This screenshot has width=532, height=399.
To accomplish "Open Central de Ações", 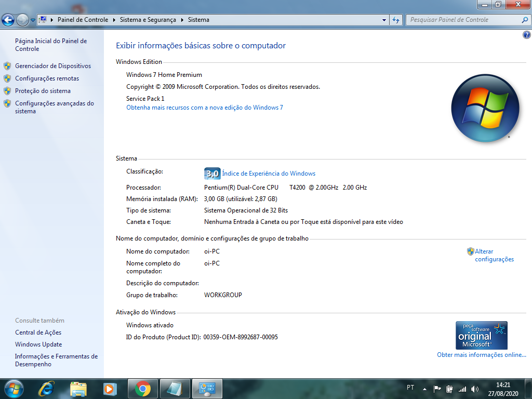I will click(x=38, y=332).
